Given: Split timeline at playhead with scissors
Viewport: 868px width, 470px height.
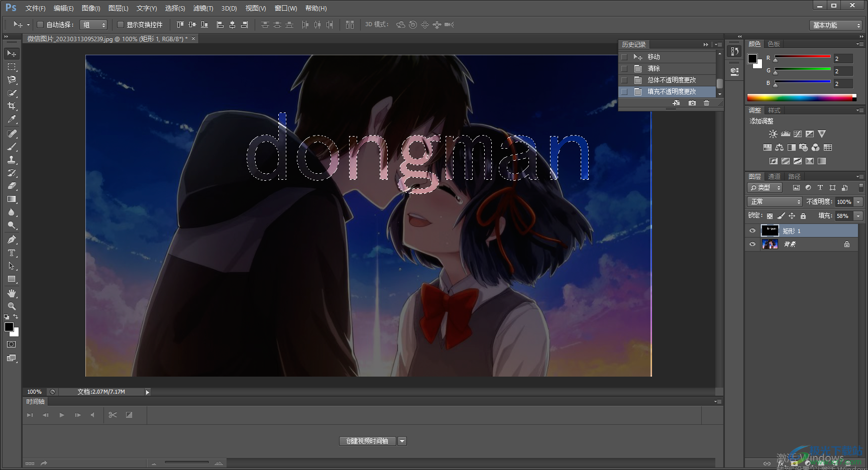Looking at the screenshot, I should (113, 415).
